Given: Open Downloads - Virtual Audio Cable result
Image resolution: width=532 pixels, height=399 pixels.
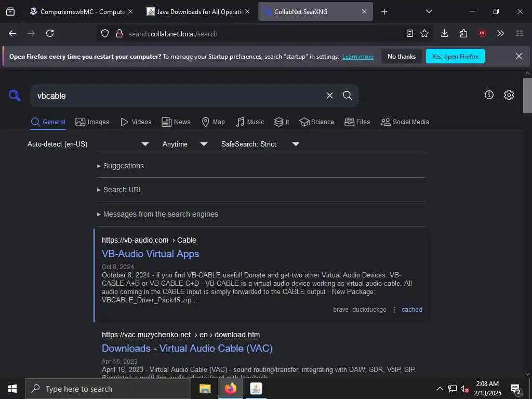Looking at the screenshot, I should [x=187, y=349].
